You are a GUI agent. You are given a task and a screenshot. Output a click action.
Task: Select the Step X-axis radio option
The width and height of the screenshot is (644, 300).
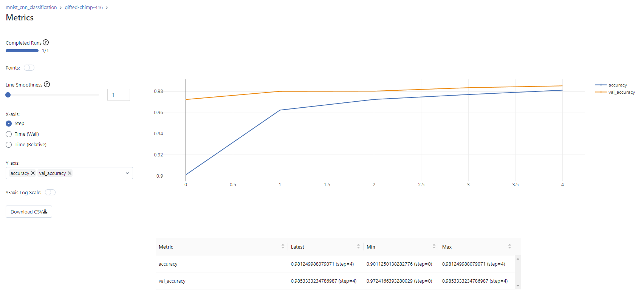click(x=9, y=124)
